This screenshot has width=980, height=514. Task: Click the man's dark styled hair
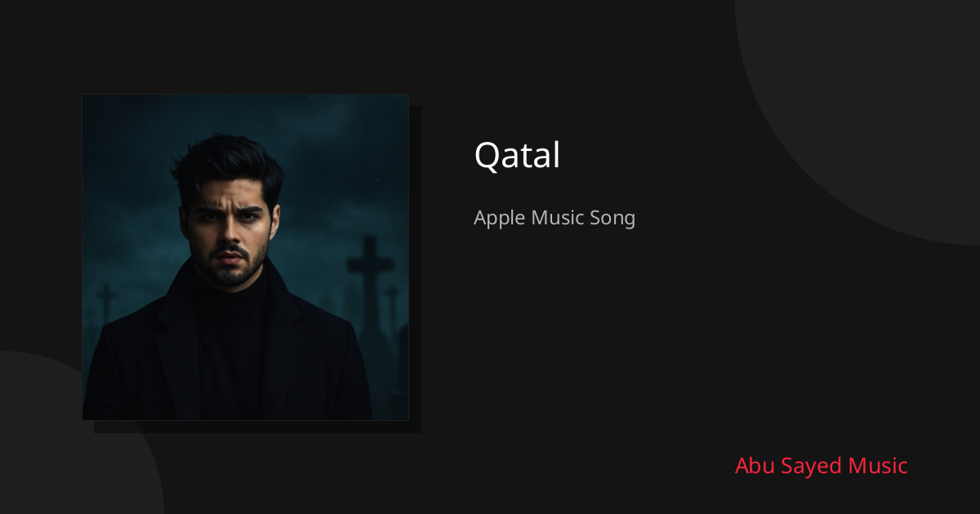[x=227, y=167]
